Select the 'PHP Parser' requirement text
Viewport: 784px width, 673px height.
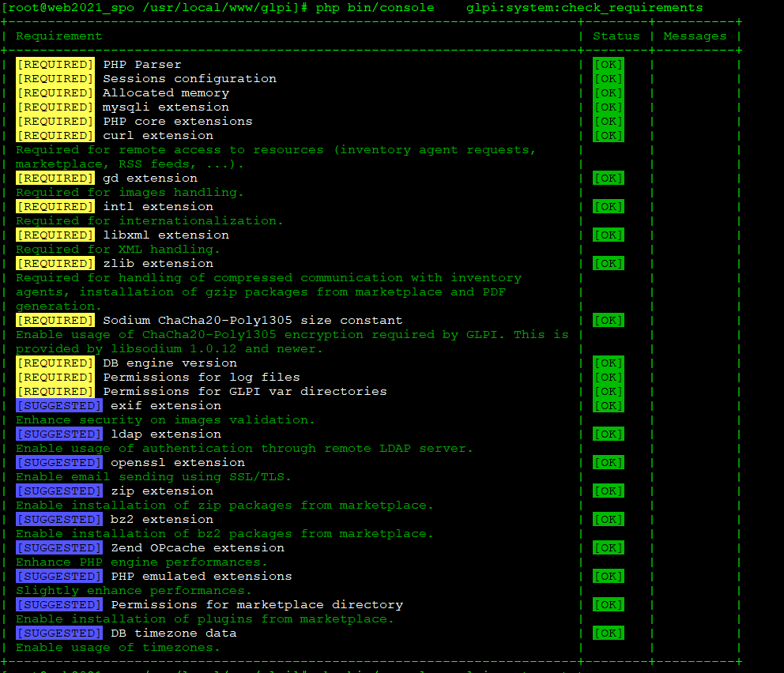pyautogui.click(x=142, y=65)
